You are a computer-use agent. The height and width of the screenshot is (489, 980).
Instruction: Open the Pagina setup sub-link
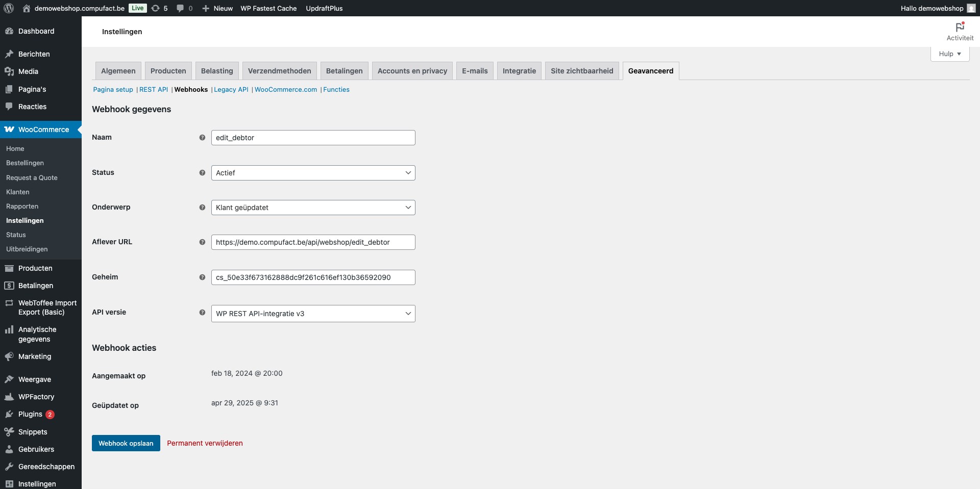click(x=113, y=89)
